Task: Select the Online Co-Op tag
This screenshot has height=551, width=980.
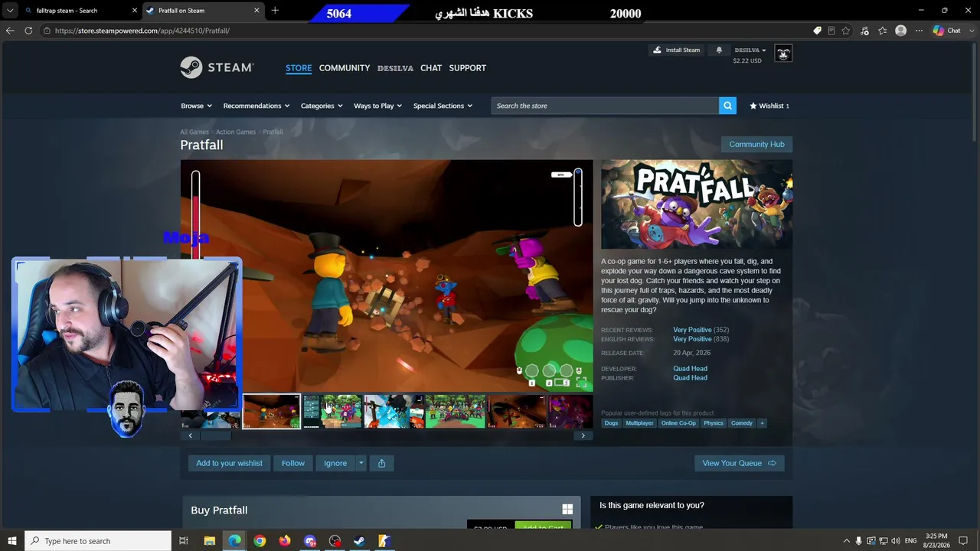Action: (678, 423)
